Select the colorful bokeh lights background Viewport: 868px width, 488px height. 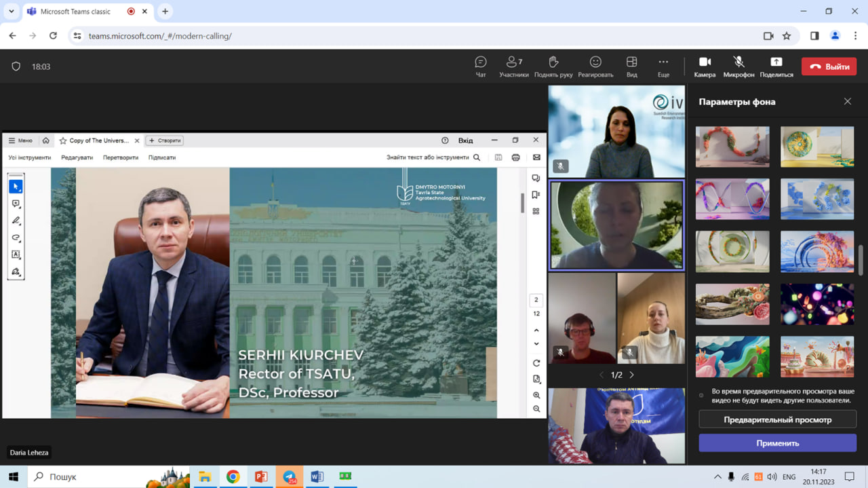pos(817,304)
